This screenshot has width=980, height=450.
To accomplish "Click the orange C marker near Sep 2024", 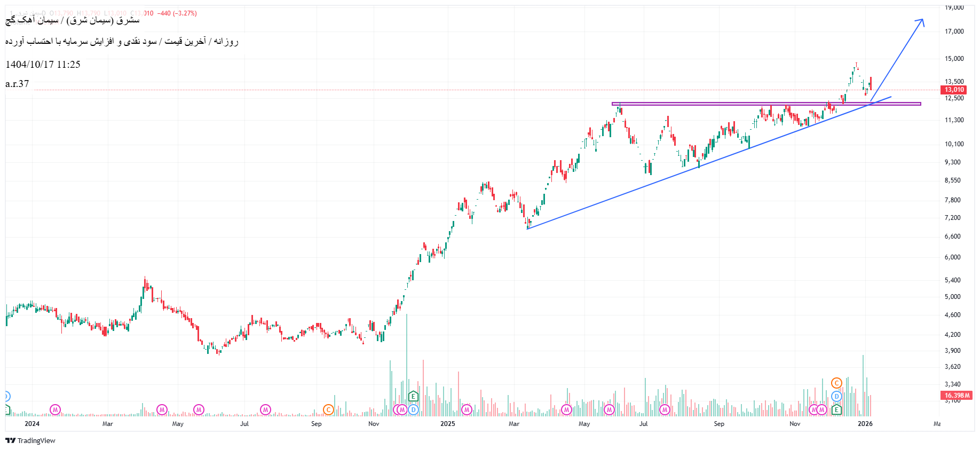I will (x=328, y=410).
